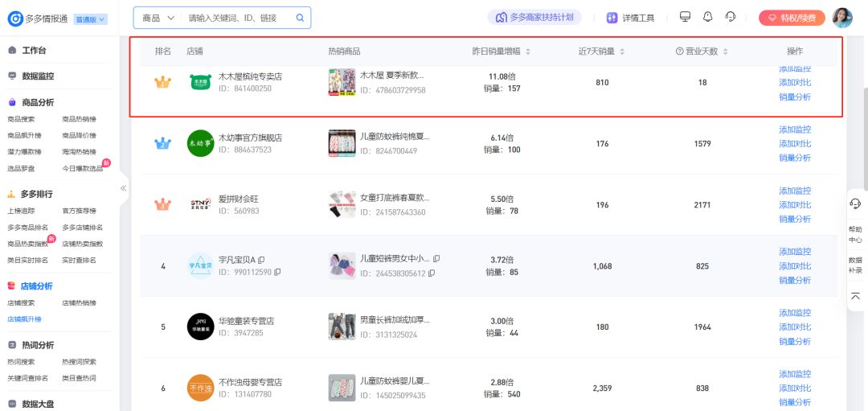Click the orange 不作浊 store logo
This screenshot has width=868, height=411.
[200, 388]
